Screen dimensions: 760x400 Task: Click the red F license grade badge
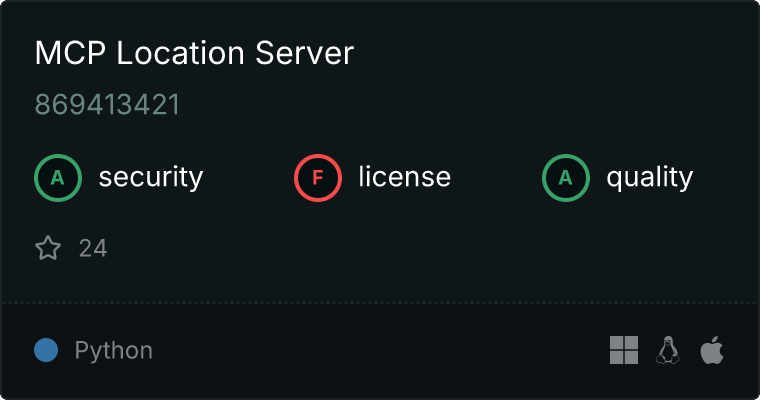tap(318, 178)
